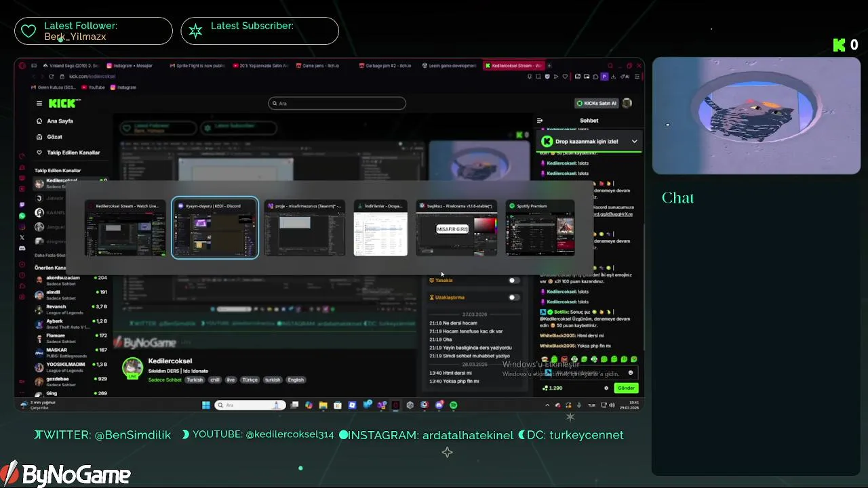Collapse the Sohbet chat panel icon

[x=540, y=121]
